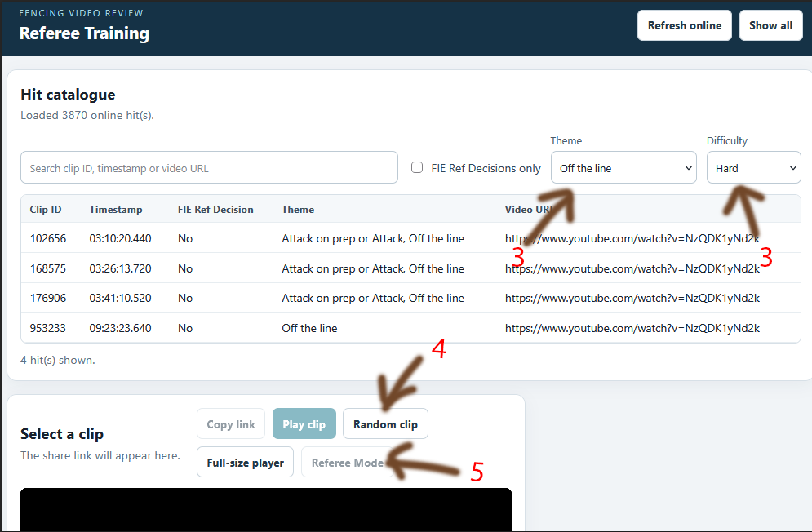Select clip ID 176906 row

click(x=410, y=298)
